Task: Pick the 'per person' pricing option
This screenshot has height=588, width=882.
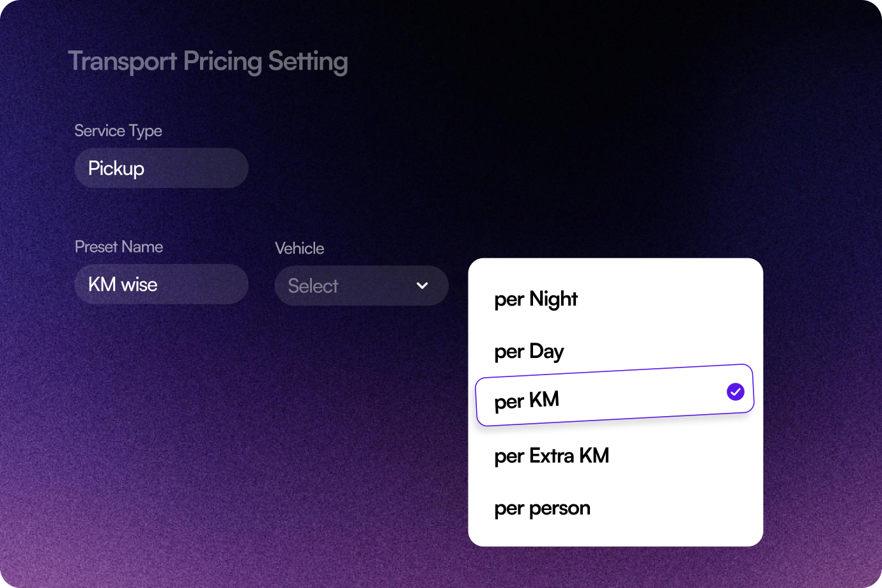Action: click(541, 507)
